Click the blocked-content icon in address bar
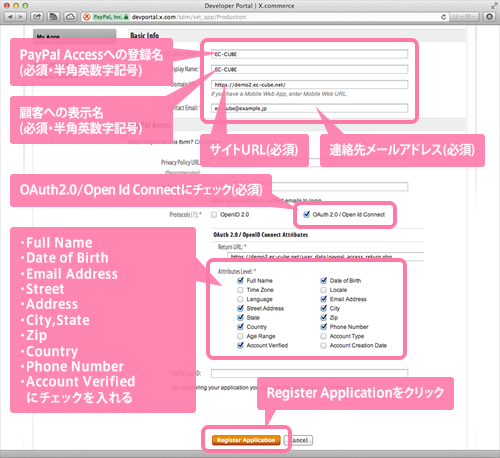 (87, 17)
